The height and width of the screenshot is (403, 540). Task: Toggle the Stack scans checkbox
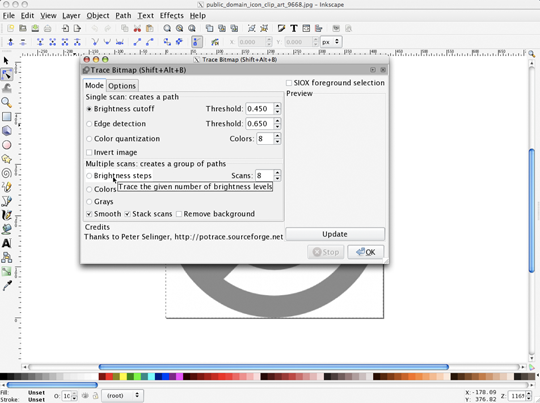coord(127,214)
